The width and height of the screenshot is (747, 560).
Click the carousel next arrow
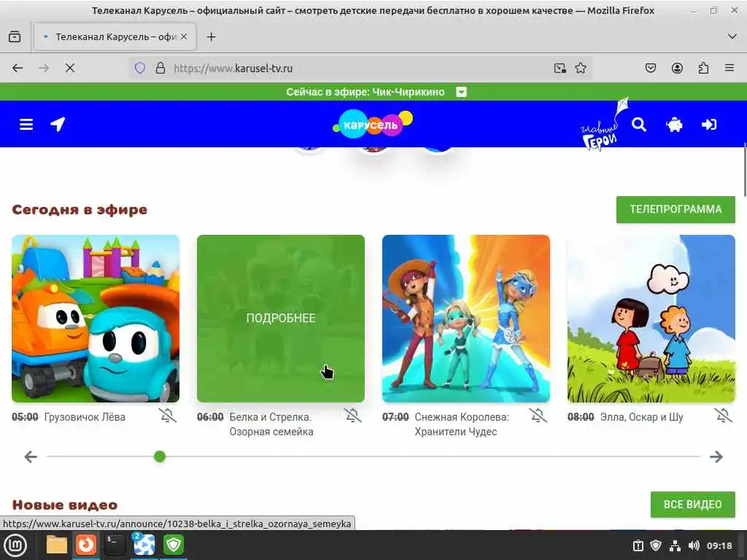[716, 456]
